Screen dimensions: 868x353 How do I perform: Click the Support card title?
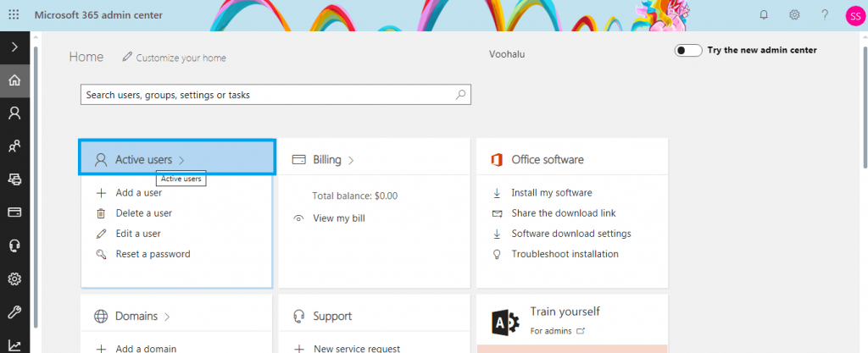click(x=332, y=316)
